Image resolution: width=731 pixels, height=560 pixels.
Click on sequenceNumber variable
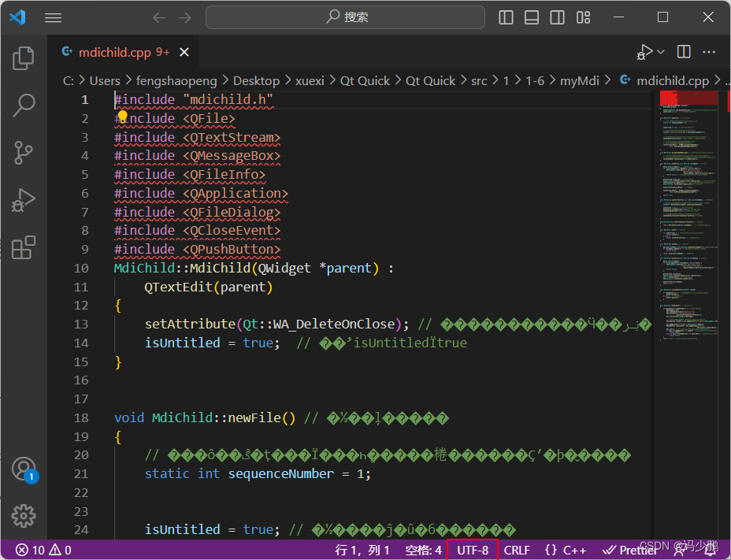point(280,473)
